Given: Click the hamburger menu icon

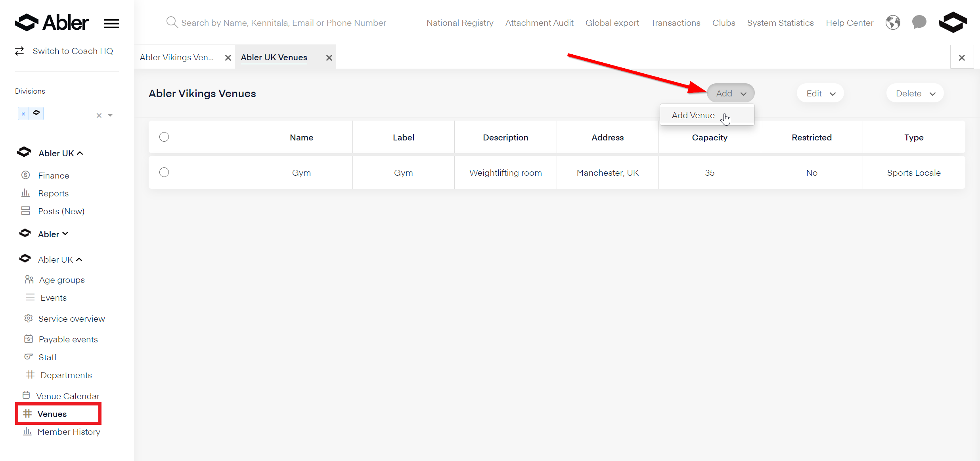Looking at the screenshot, I should [111, 23].
